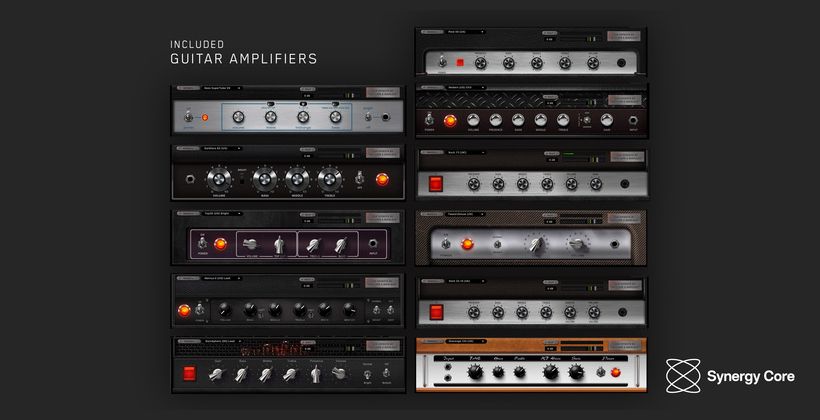Flip power toggle on orange-trim amp

(x=601, y=372)
